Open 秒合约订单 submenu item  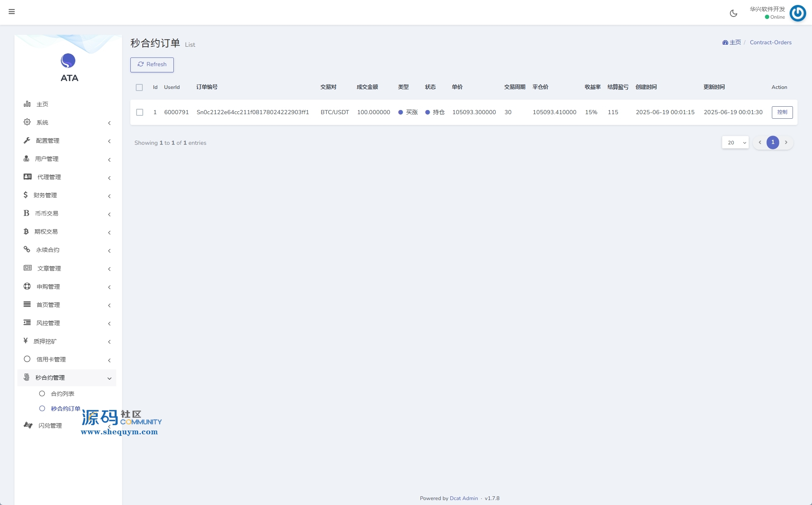[x=65, y=409]
